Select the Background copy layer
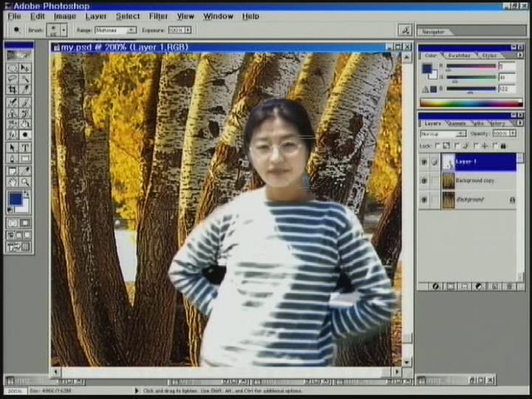The image size is (532, 399). click(x=478, y=181)
